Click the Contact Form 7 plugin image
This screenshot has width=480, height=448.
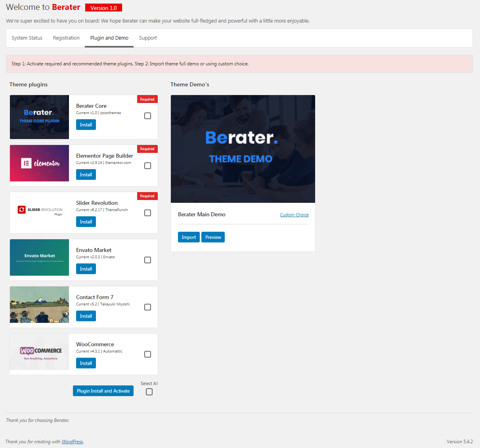tap(39, 305)
